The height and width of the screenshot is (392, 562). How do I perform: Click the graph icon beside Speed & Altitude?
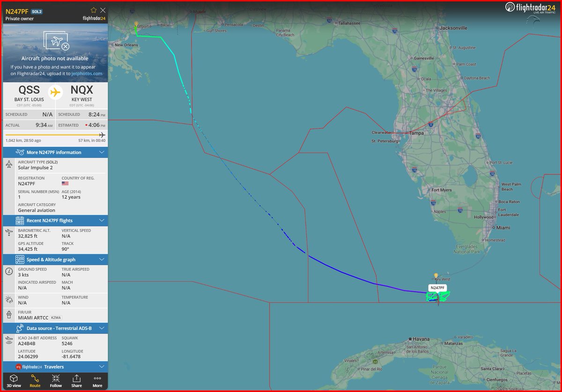click(20, 260)
